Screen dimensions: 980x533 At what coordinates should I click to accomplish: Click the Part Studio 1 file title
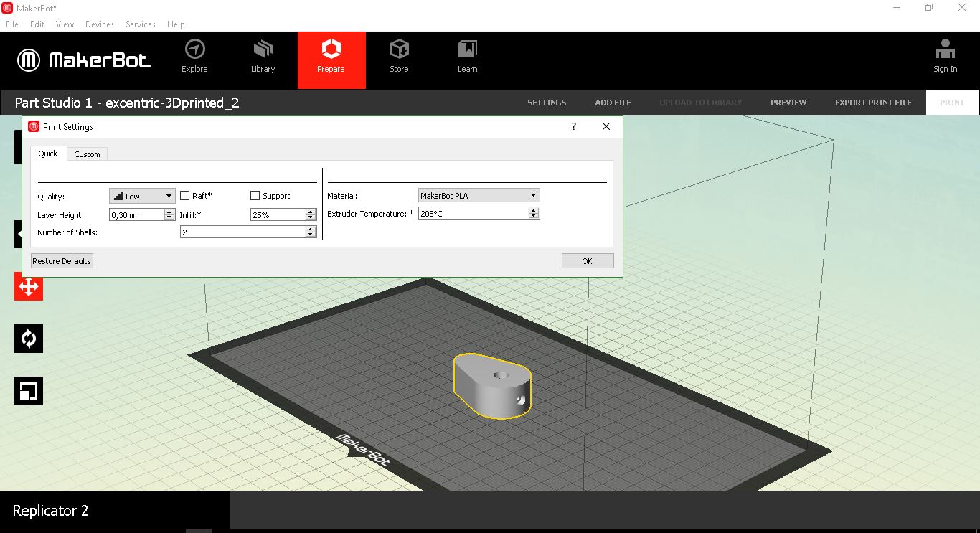pyautogui.click(x=127, y=103)
